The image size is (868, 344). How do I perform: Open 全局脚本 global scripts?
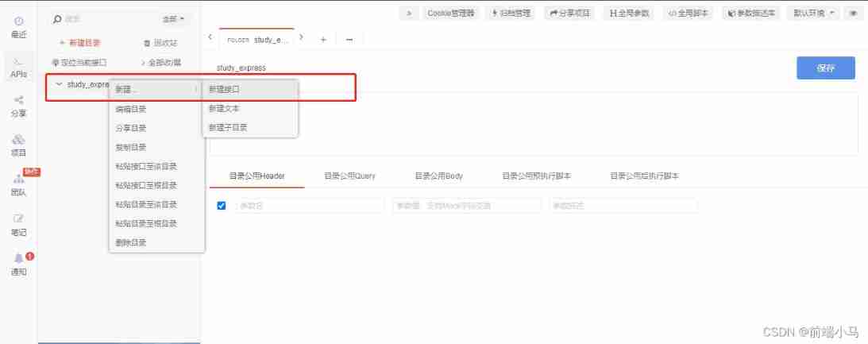coord(688,13)
